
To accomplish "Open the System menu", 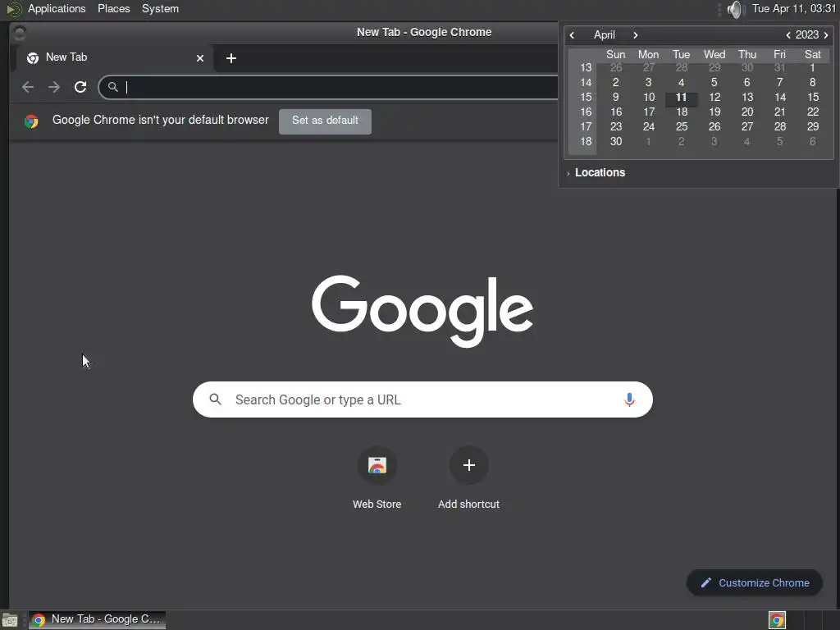I will click(x=160, y=8).
